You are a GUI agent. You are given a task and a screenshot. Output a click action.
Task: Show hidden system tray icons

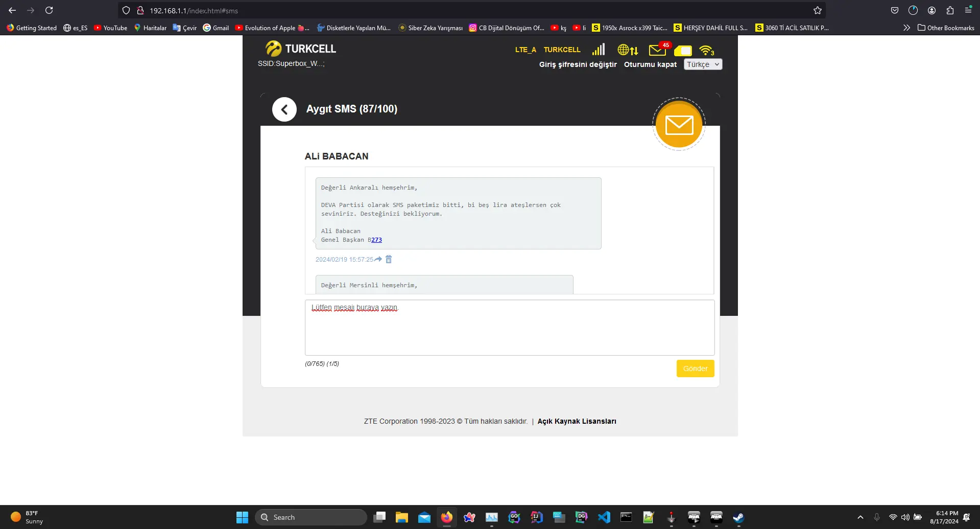point(861,517)
